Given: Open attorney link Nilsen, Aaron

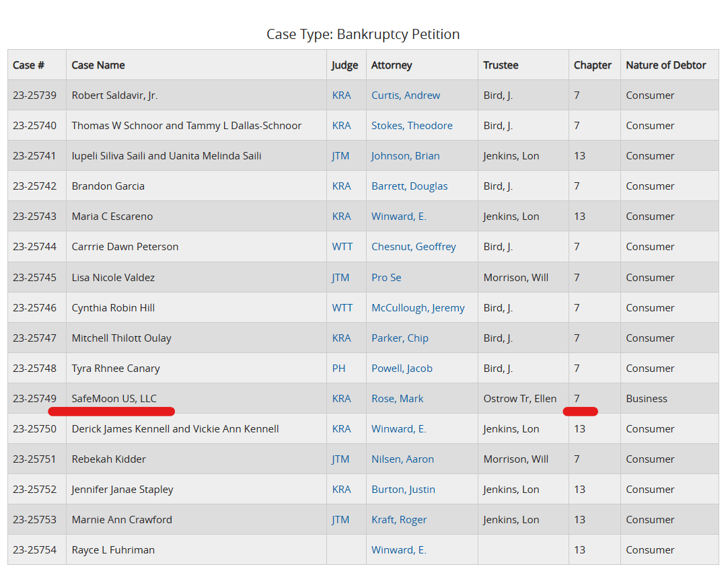Looking at the screenshot, I should point(402,459).
